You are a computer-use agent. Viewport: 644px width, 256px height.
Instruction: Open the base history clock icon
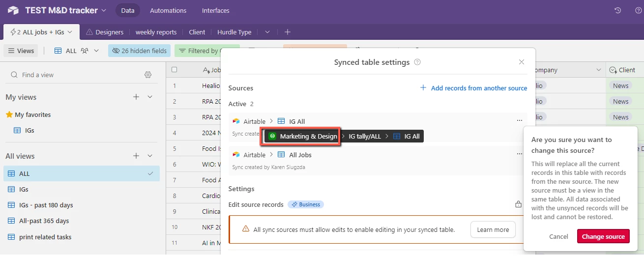pyautogui.click(x=618, y=10)
